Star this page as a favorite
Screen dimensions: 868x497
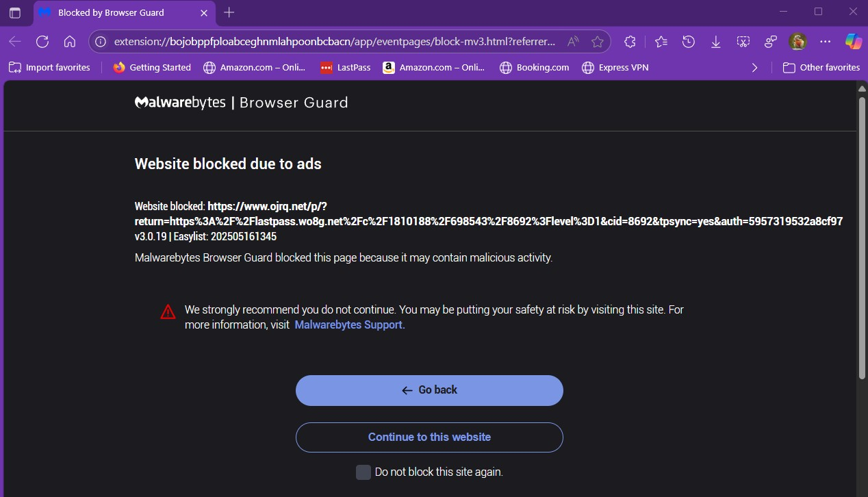coord(597,42)
